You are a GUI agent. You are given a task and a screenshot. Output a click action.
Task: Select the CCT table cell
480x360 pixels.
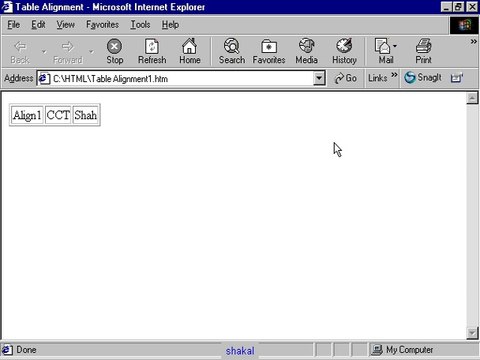[x=58, y=115]
